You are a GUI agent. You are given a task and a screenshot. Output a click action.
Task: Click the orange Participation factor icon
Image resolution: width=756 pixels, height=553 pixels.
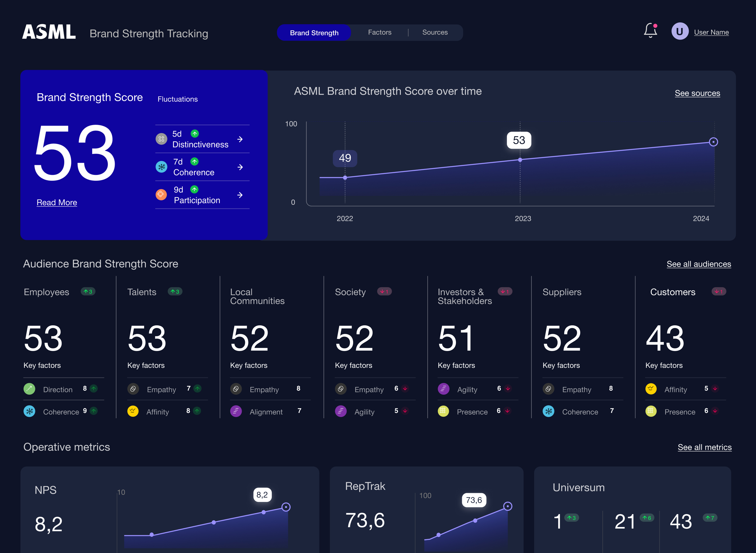point(161,194)
